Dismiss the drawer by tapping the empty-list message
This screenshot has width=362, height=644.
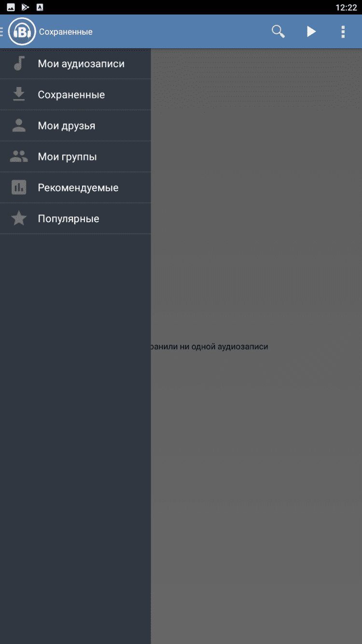(209, 346)
